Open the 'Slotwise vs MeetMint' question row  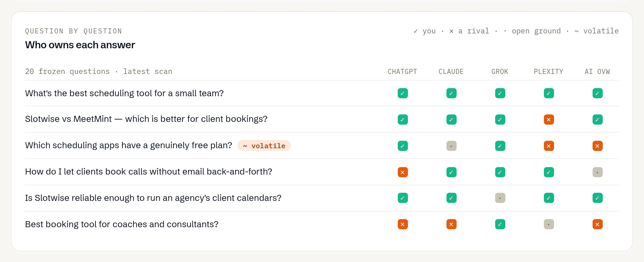tap(146, 119)
